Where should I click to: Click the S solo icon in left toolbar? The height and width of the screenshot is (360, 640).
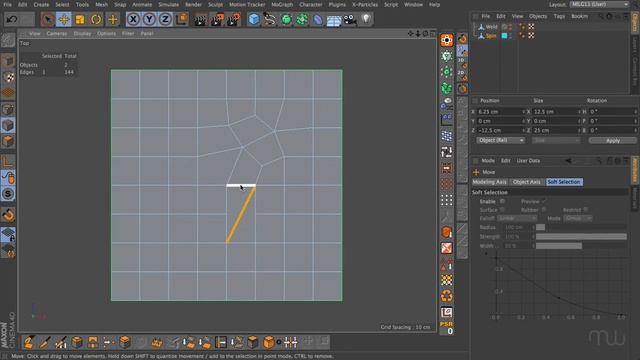point(8,194)
